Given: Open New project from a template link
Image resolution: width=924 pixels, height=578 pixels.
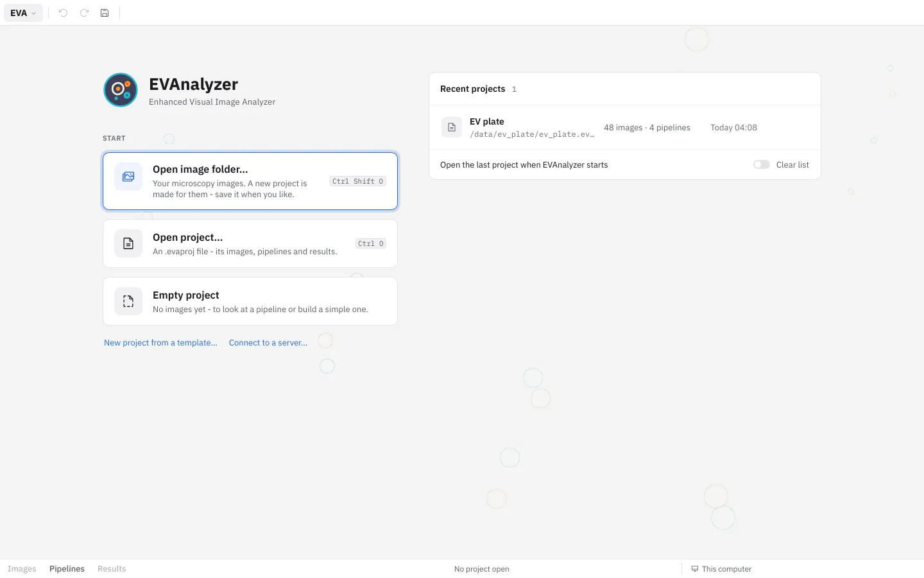Looking at the screenshot, I should pos(160,343).
